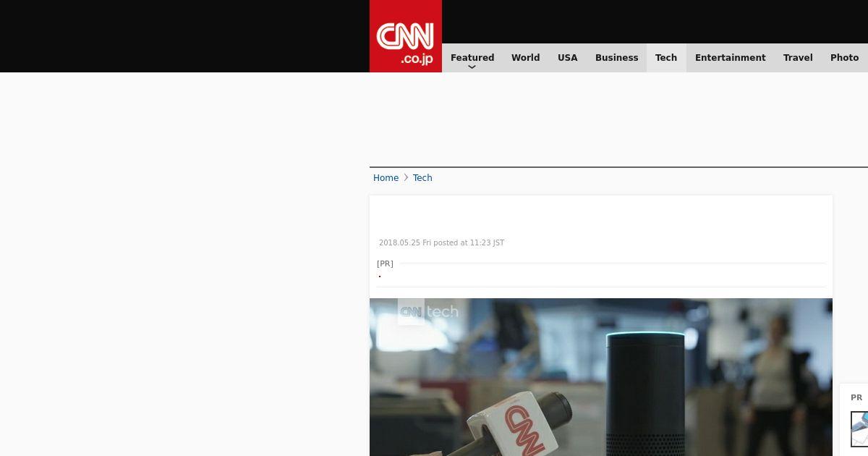Image resolution: width=868 pixels, height=456 pixels.
Task: Open the Travel section
Action: pos(798,58)
